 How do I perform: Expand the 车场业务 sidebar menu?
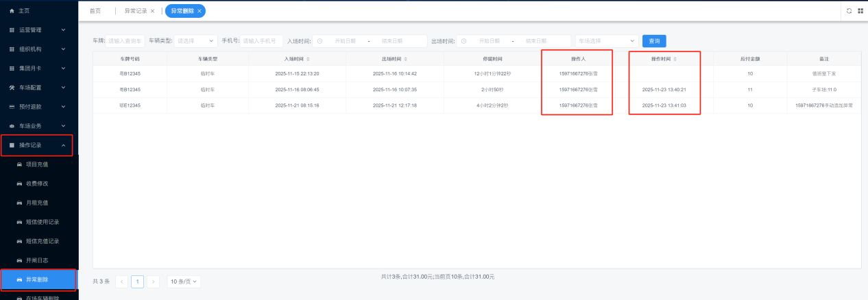click(38, 126)
